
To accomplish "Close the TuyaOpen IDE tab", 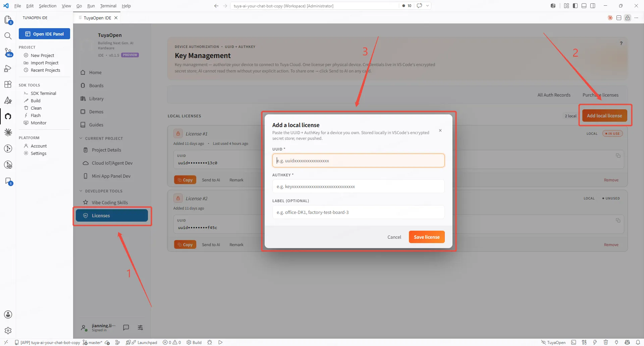I will [x=116, y=18].
